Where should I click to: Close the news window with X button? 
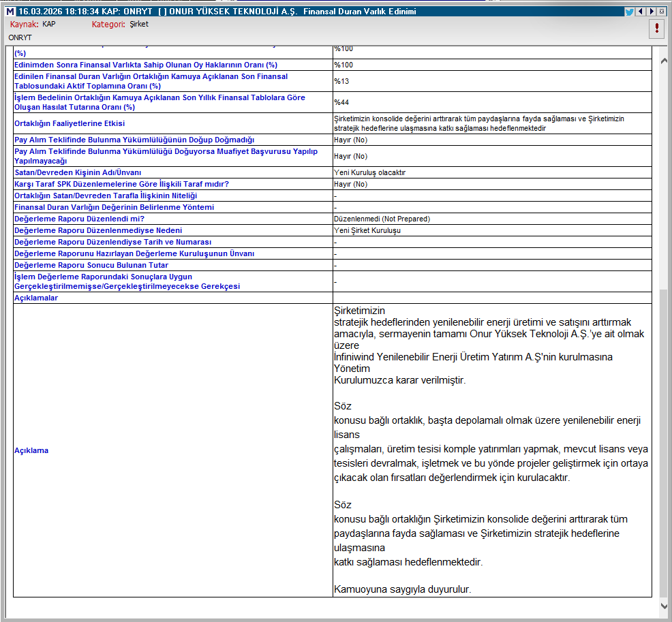[662, 12]
